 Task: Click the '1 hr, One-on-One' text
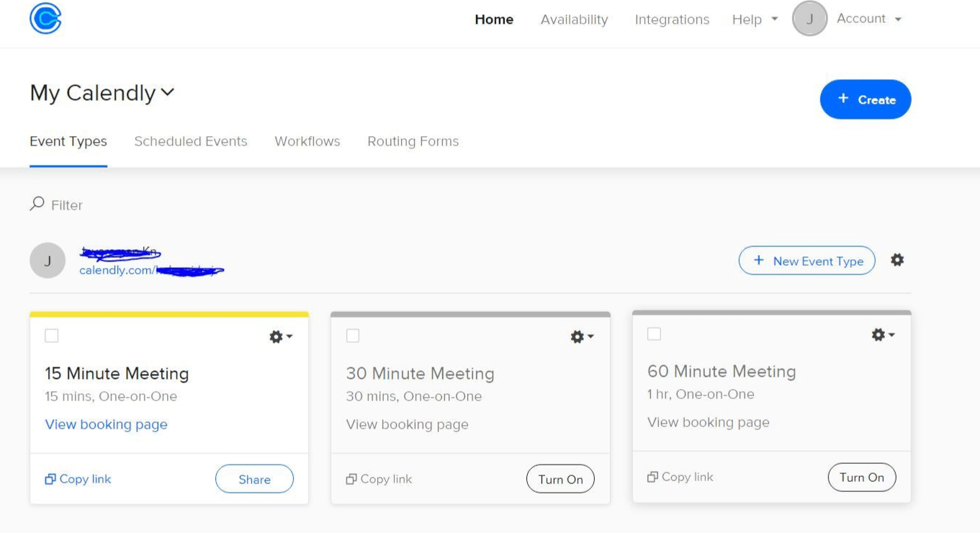click(x=701, y=394)
